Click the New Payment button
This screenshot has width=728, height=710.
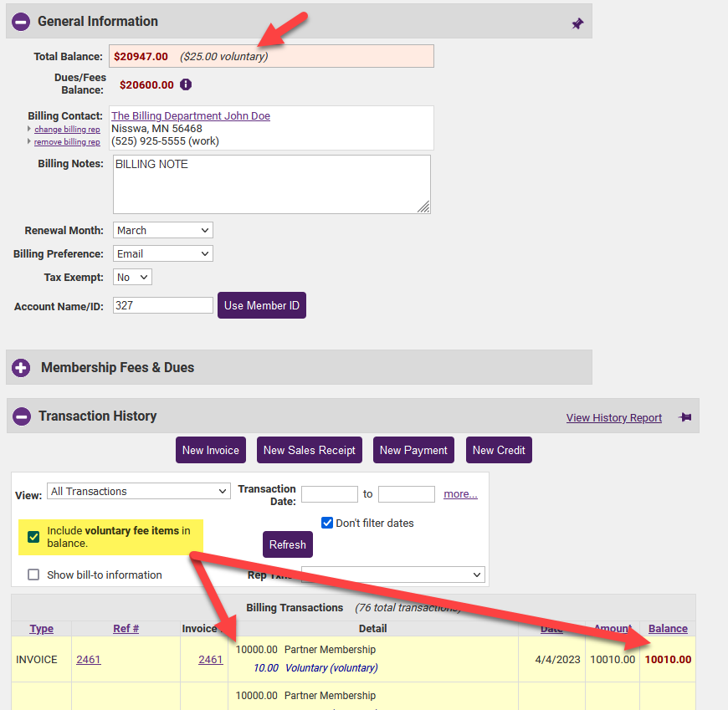(x=413, y=450)
